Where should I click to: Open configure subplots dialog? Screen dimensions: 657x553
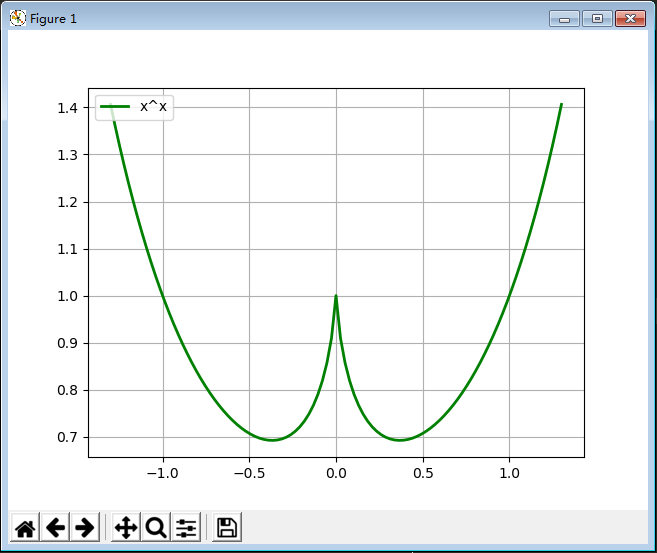(186, 527)
